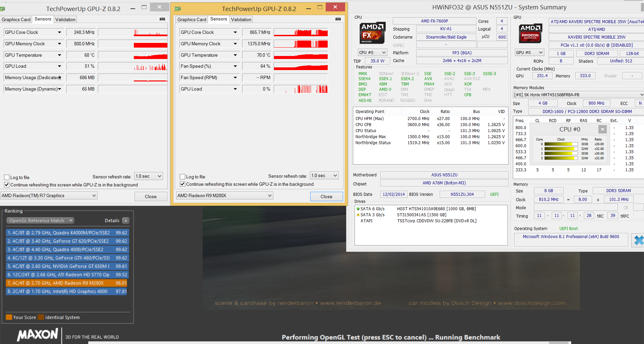Click the GPU Memory Clock graph in the R9 M280X window
644x344 pixels.
(301, 44)
